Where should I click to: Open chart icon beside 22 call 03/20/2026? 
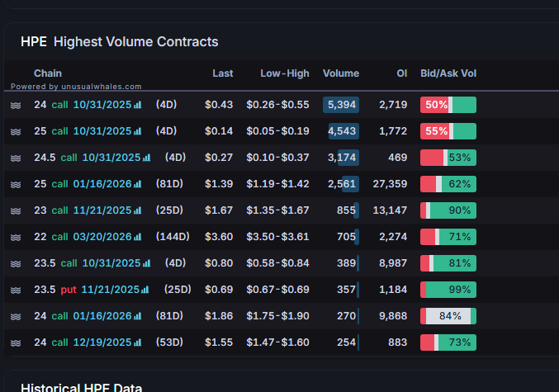click(138, 237)
